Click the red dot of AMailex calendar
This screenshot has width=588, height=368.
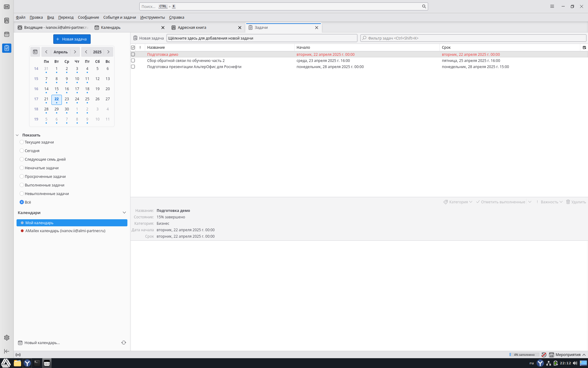pos(22,231)
